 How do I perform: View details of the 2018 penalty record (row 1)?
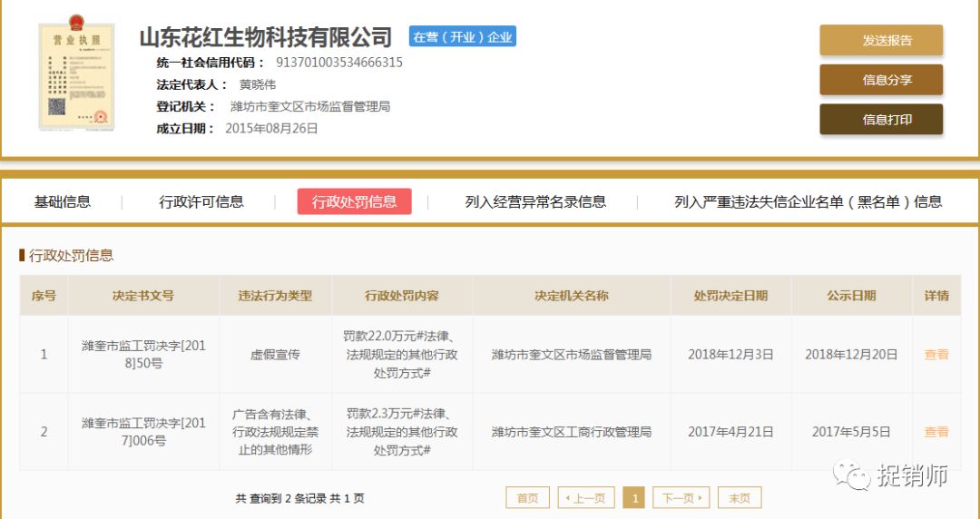click(936, 355)
